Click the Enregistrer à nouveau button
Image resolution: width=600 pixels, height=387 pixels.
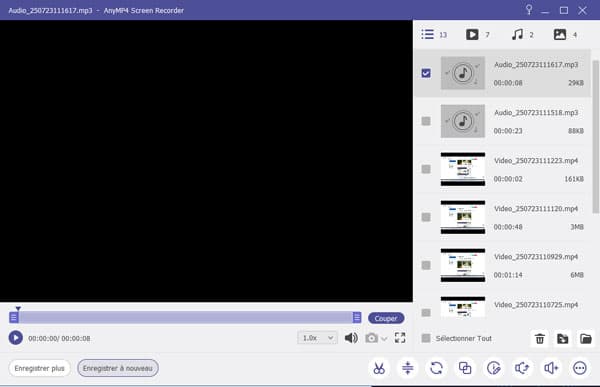coord(118,368)
